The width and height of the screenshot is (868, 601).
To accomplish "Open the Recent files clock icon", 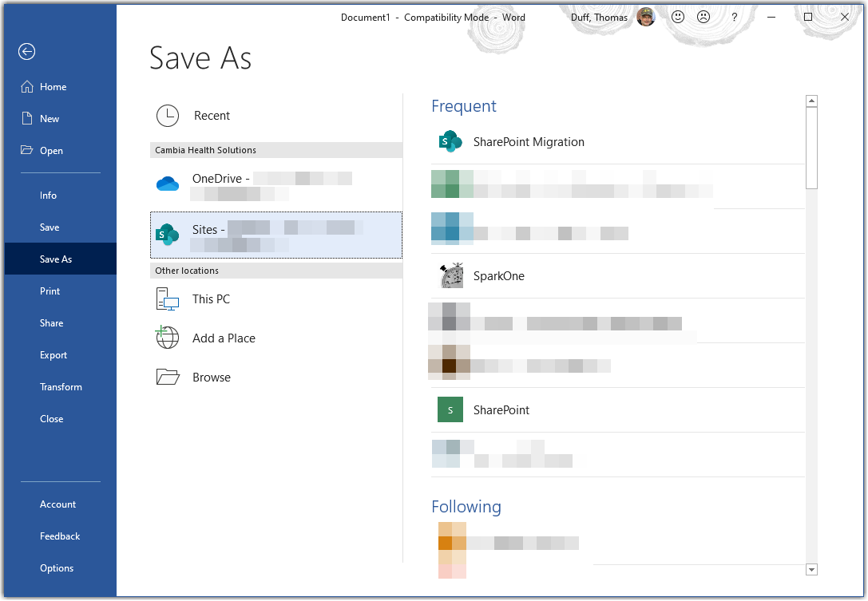I will (168, 115).
